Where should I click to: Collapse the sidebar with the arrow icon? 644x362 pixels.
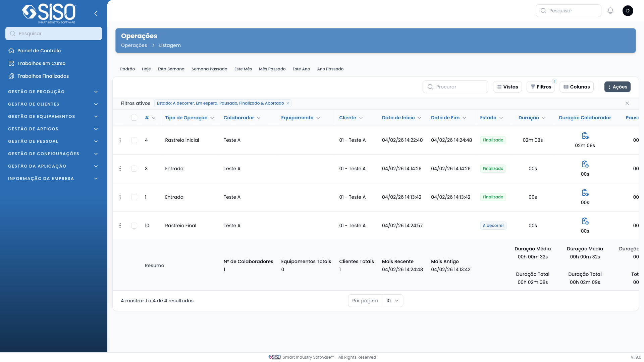pos(96,13)
